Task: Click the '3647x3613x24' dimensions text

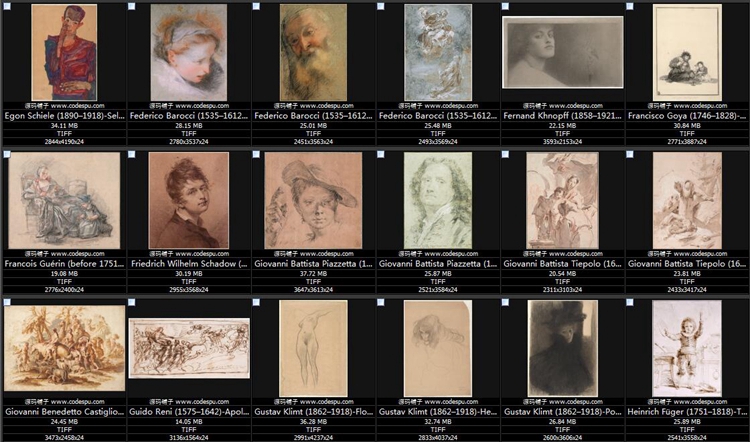Action: (x=313, y=289)
